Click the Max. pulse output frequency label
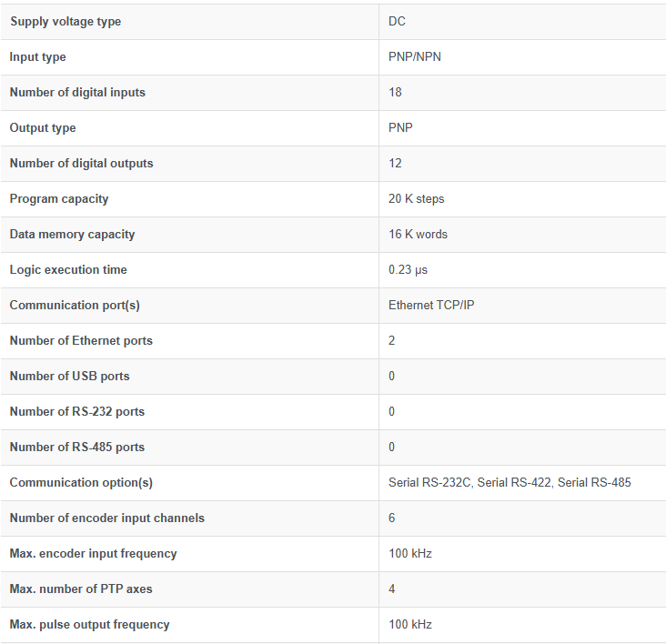 click(x=90, y=625)
